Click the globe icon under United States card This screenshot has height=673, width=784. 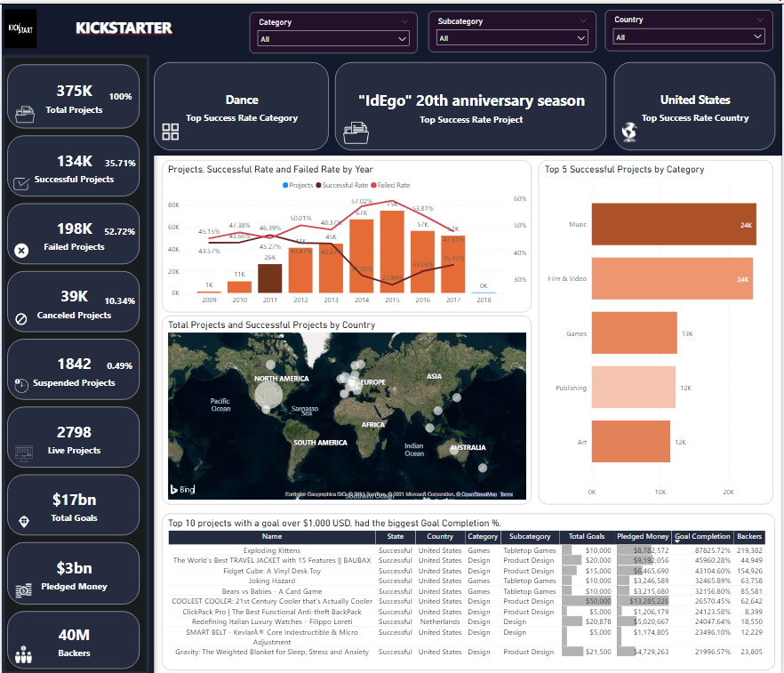[629, 131]
